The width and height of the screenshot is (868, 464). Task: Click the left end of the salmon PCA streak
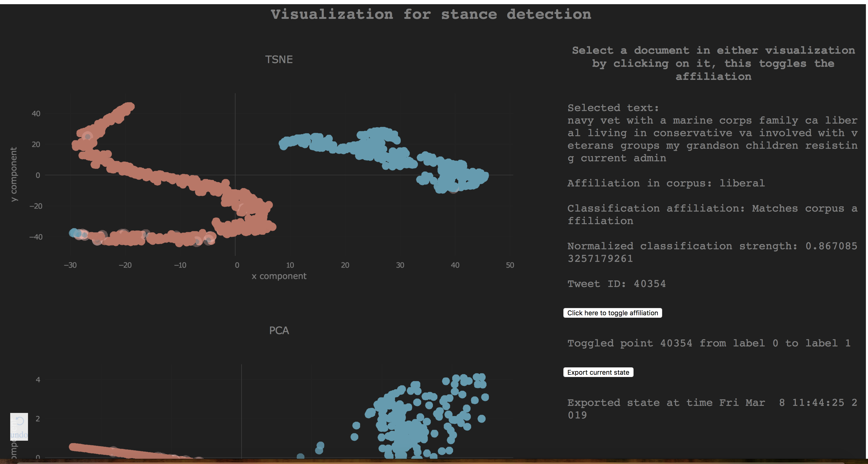click(73, 447)
